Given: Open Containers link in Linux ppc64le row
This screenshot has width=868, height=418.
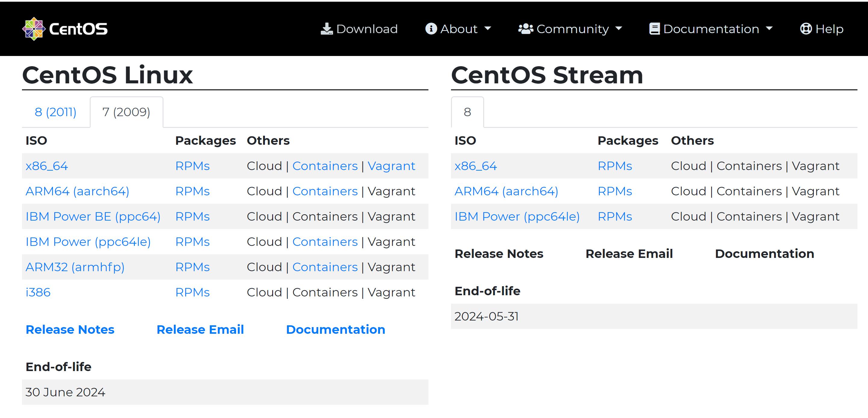Looking at the screenshot, I should 325,242.
